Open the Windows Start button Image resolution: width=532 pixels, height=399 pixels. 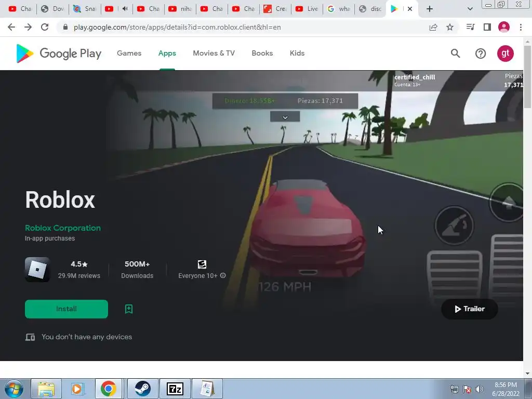(x=14, y=389)
